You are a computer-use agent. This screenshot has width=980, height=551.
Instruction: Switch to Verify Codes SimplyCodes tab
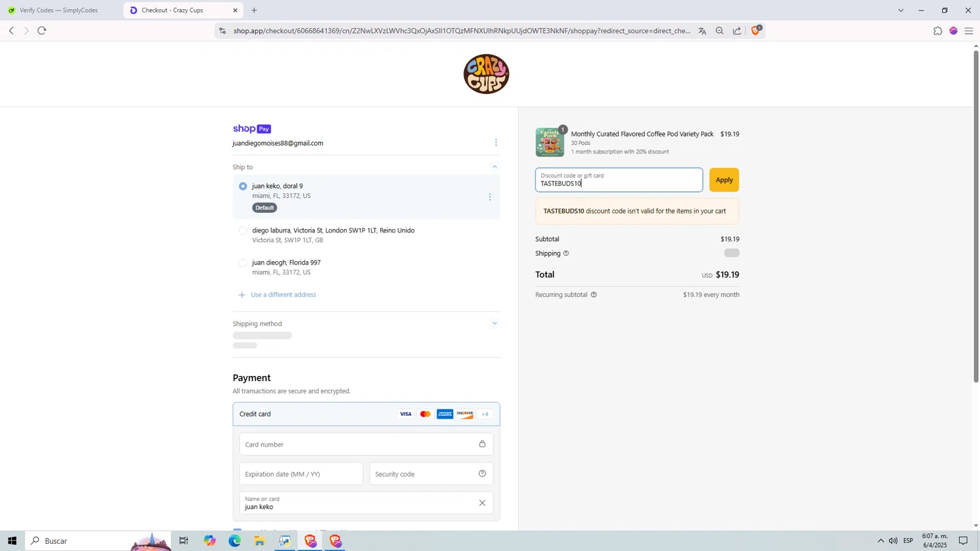click(x=59, y=10)
